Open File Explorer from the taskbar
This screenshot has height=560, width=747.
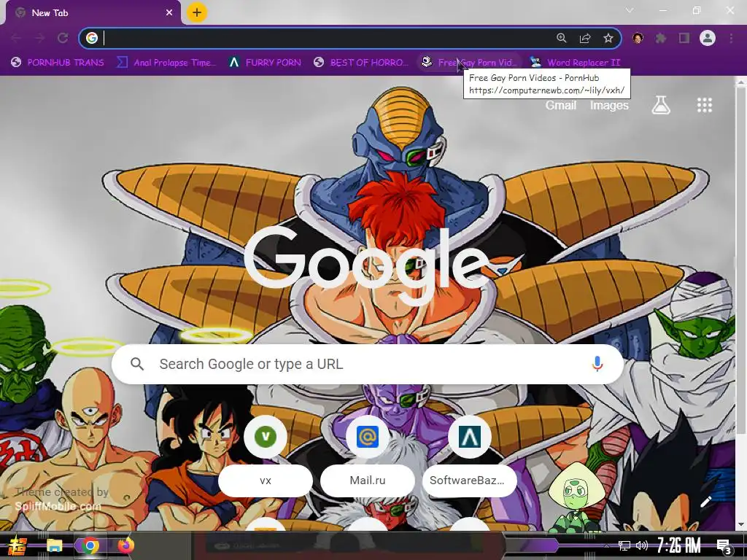point(54,545)
